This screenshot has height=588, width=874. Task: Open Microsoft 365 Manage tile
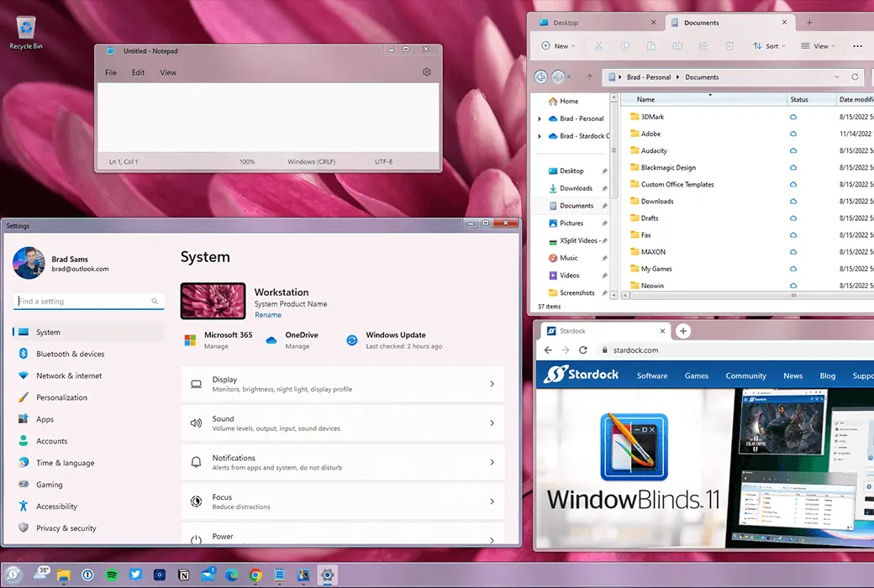[x=218, y=340]
